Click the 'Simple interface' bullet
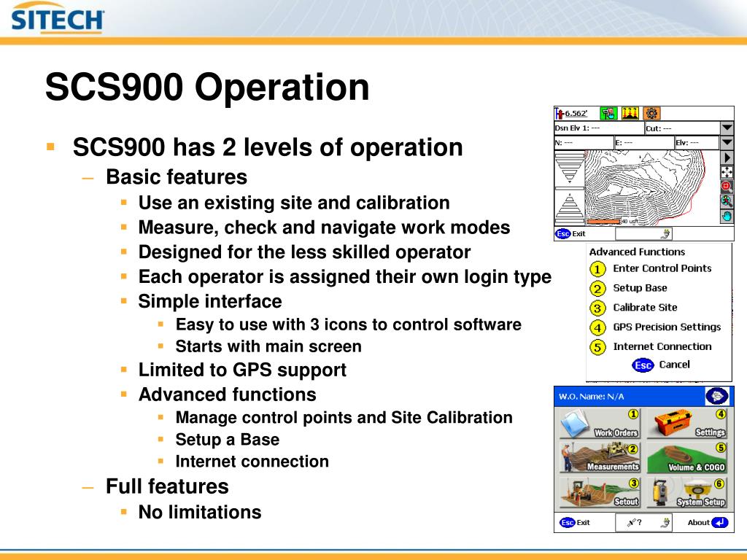The image size is (747, 560). pyautogui.click(x=210, y=301)
